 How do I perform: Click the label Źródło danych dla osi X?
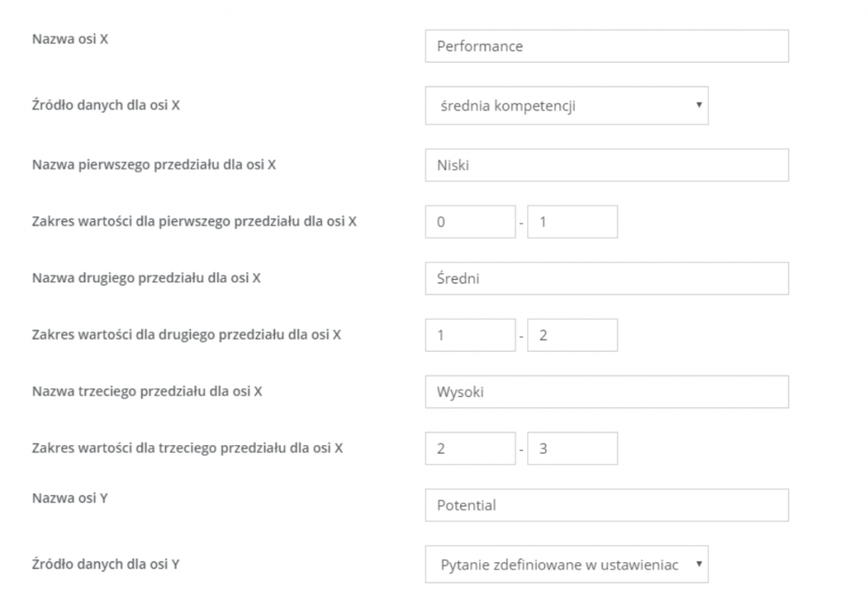click(x=106, y=105)
